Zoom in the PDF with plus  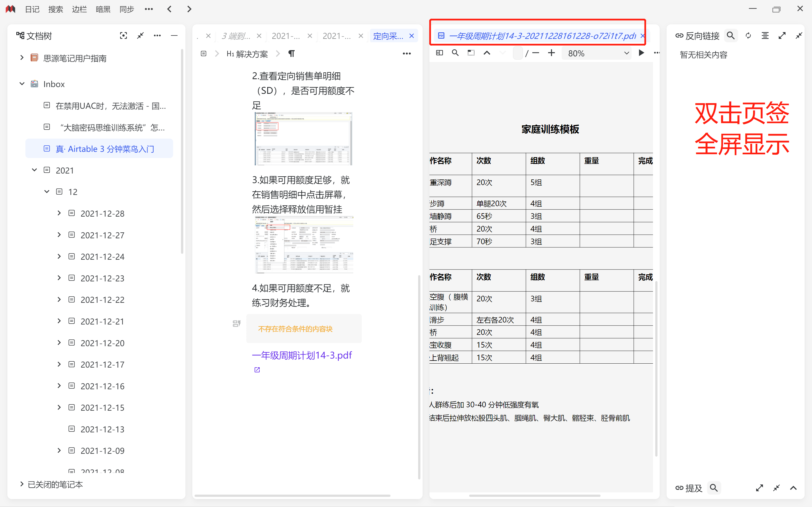[551, 53]
